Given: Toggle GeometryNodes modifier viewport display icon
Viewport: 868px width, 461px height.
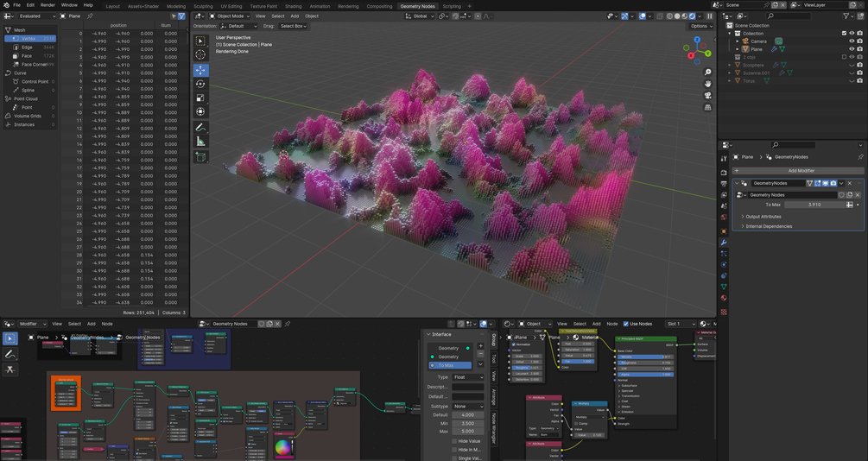Looking at the screenshot, I should [826, 183].
